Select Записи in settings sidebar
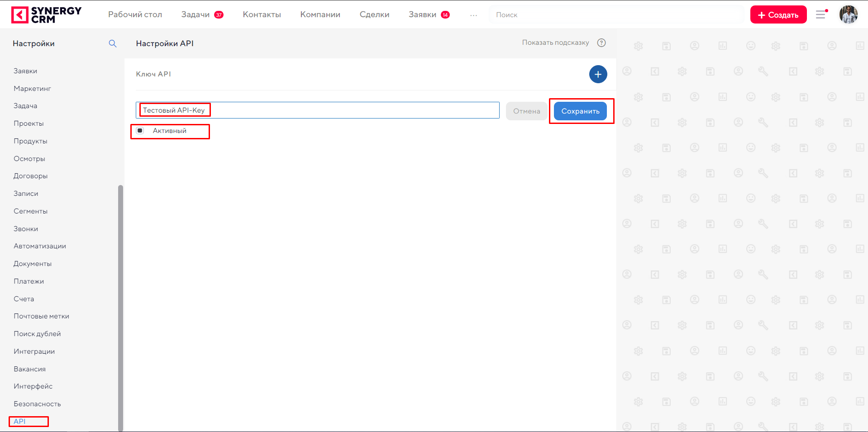Screen dimensions: 868x432 pyautogui.click(x=26, y=194)
